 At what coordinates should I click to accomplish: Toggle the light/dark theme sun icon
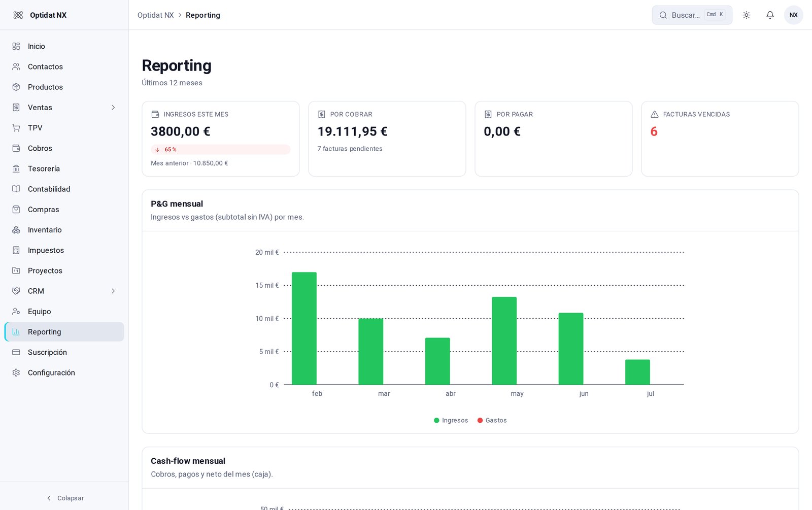[746, 15]
